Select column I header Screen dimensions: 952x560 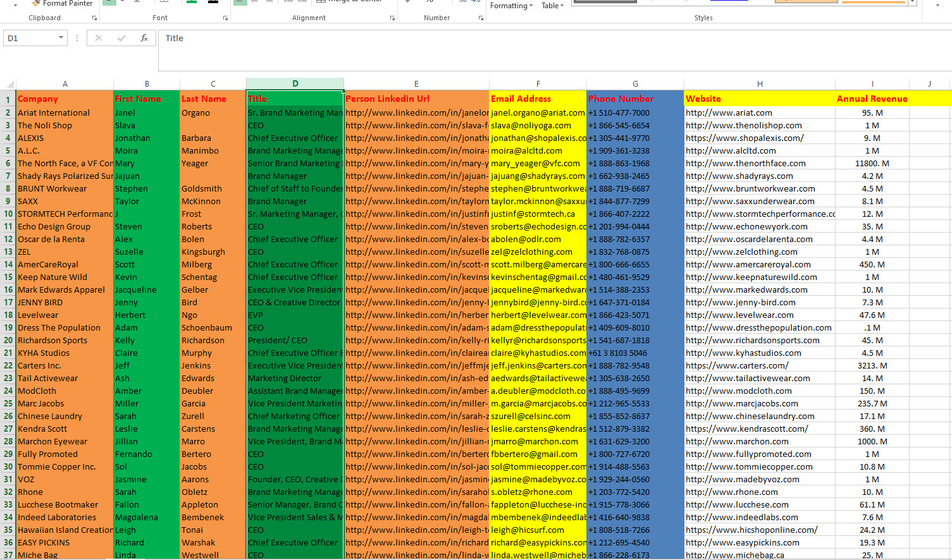tap(872, 83)
